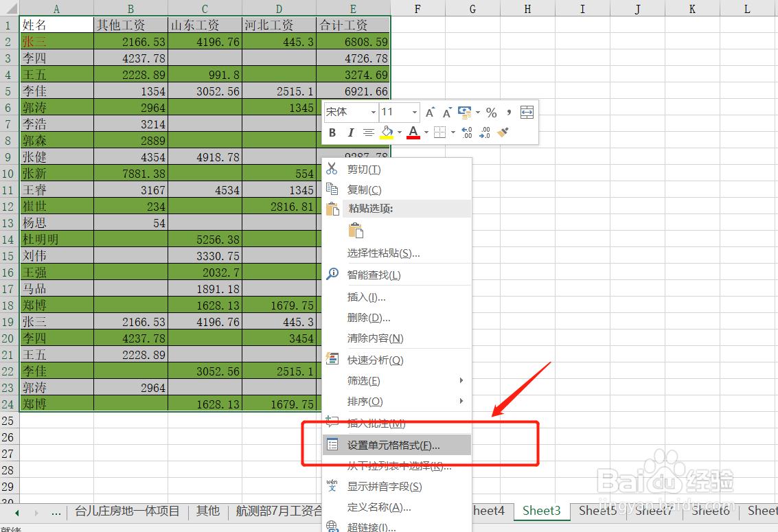This screenshot has height=532, width=778.
Task: Choose 删除(D)... from the context menu
Action: click(396, 318)
